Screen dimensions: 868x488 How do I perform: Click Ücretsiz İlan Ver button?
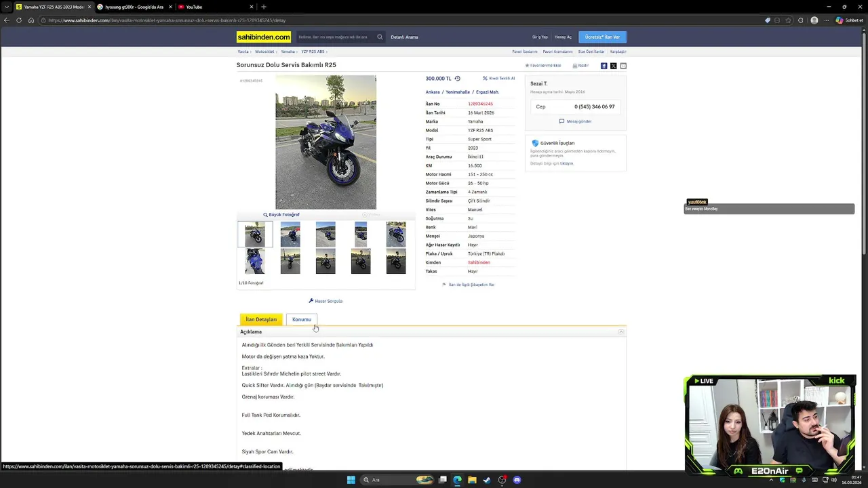click(x=602, y=37)
